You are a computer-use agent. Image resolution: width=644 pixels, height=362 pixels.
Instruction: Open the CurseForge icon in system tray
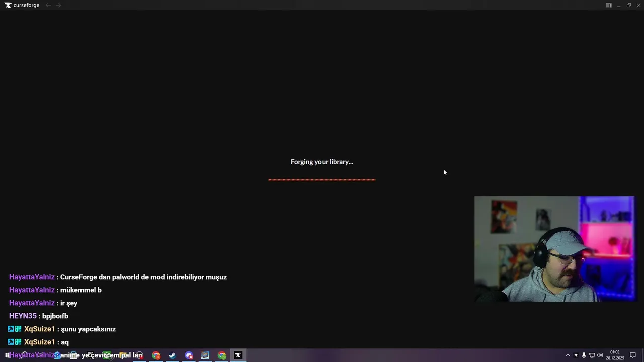pos(576,355)
